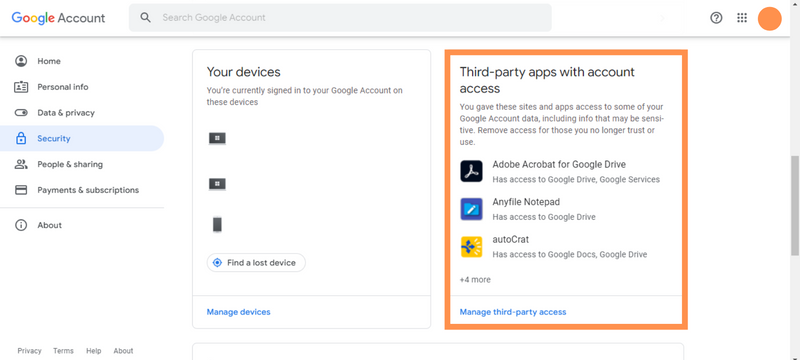Click the Personal info ID card icon

[x=21, y=87]
